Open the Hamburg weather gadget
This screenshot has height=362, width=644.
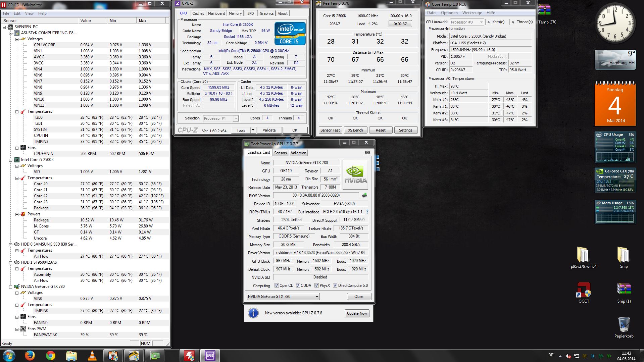[615, 60]
